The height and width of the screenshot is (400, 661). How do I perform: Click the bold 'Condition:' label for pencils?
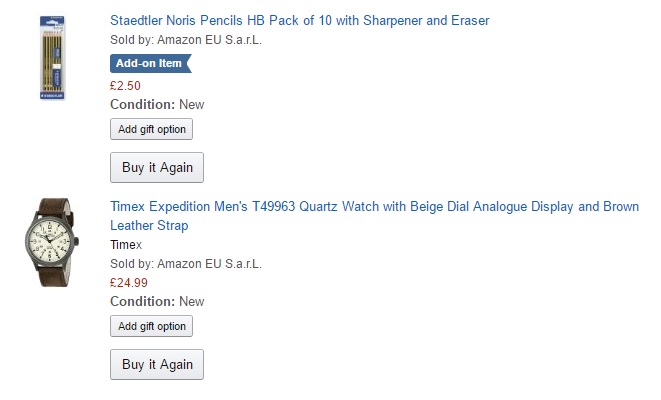[142, 105]
